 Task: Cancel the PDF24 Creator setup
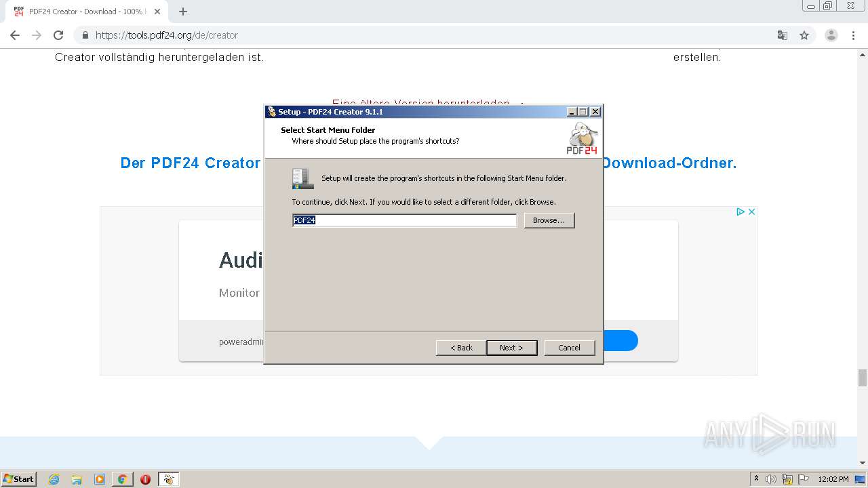click(x=569, y=348)
